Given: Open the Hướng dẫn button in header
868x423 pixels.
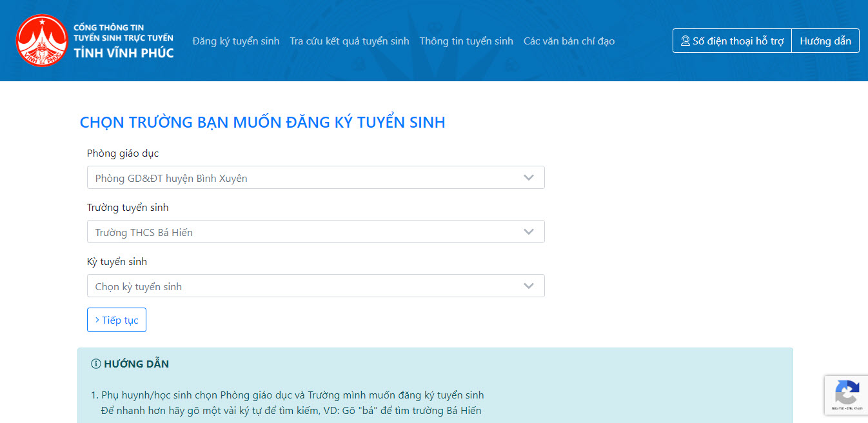Looking at the screenshot, I should 825,41.
